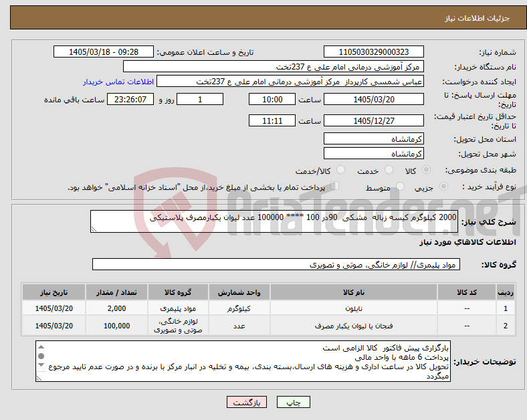Screen dimensions: 527x420
Task: Click the اطلاعات کالاهای مورد نیاز heading
Action: 467,242
